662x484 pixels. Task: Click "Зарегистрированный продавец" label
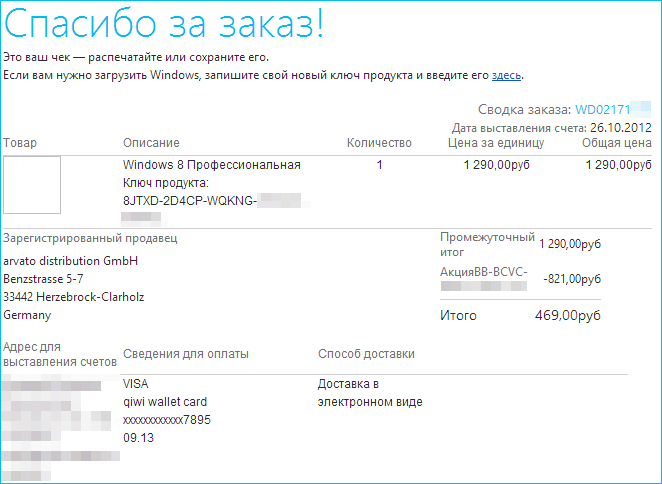click(90, 238)
